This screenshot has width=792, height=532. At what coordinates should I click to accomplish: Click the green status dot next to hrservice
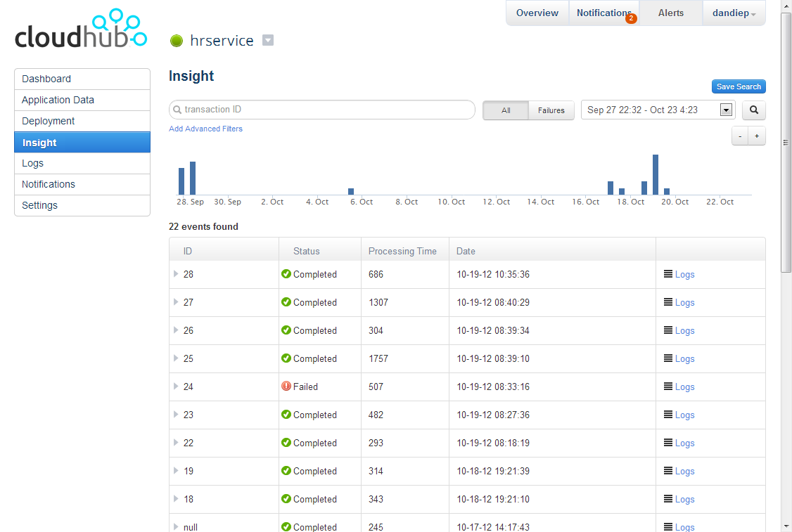pos(176,40)
